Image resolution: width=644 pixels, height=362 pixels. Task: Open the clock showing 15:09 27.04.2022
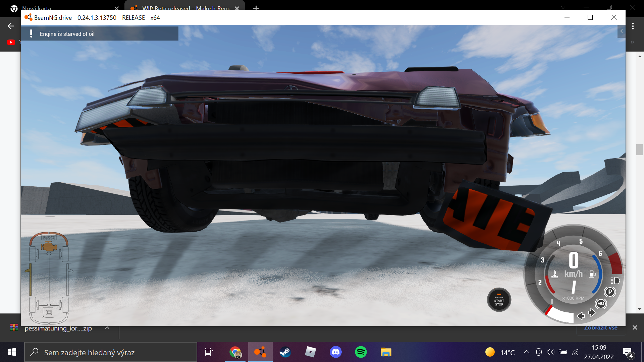(x=599, y=352)
